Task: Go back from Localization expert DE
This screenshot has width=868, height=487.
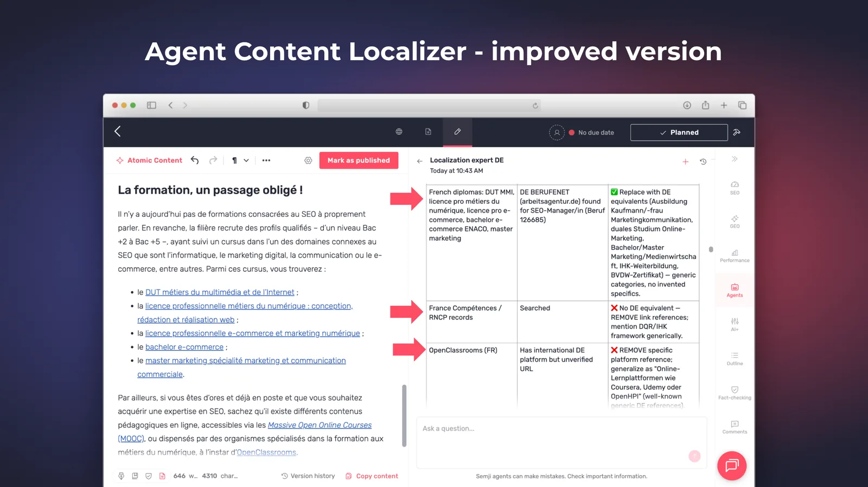Action: 420,161
